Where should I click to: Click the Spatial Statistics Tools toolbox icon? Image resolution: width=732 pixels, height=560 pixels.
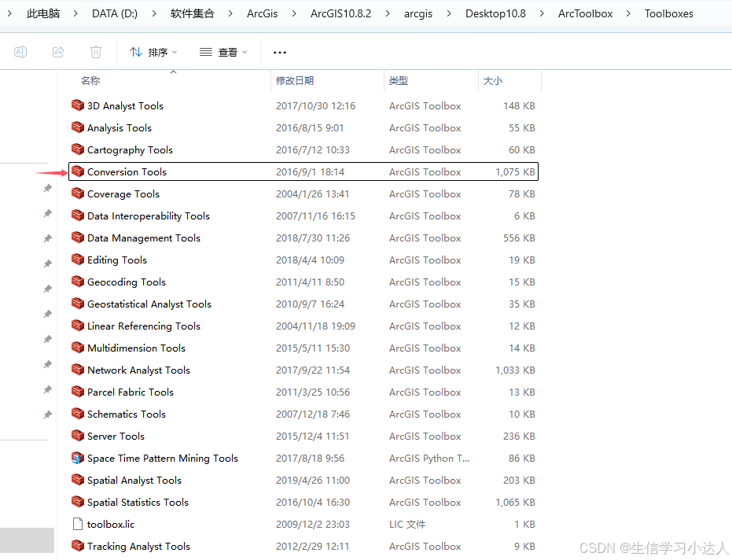tap(78, 501)
